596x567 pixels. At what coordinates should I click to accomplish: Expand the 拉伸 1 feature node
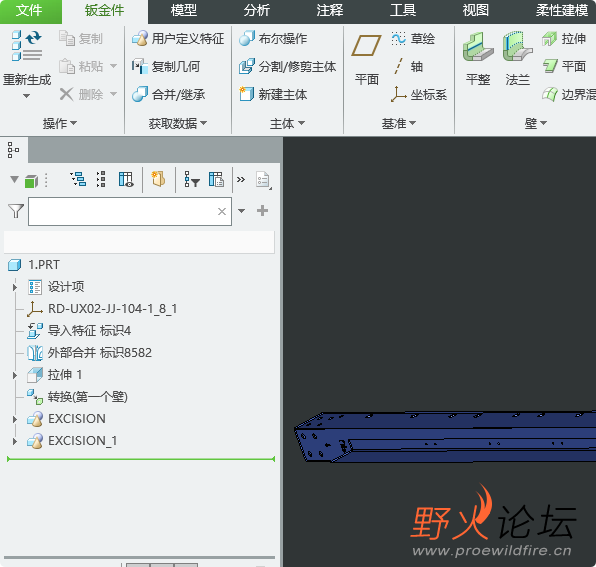(x=14, y=375)
